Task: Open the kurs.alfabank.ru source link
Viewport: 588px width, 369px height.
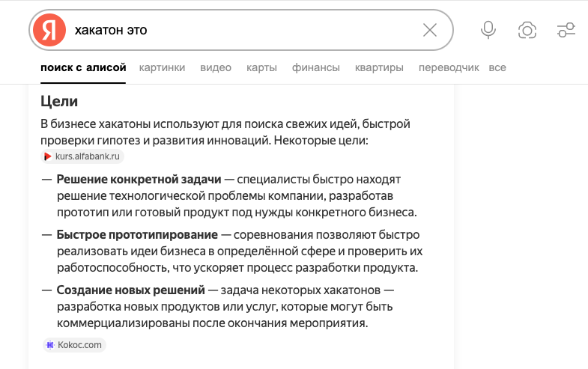Action: click(x=88, y=156)
